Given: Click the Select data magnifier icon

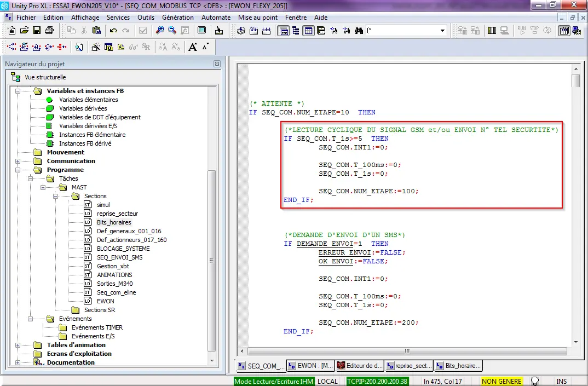Looking at the screenshot, I should tap(79, 47).
